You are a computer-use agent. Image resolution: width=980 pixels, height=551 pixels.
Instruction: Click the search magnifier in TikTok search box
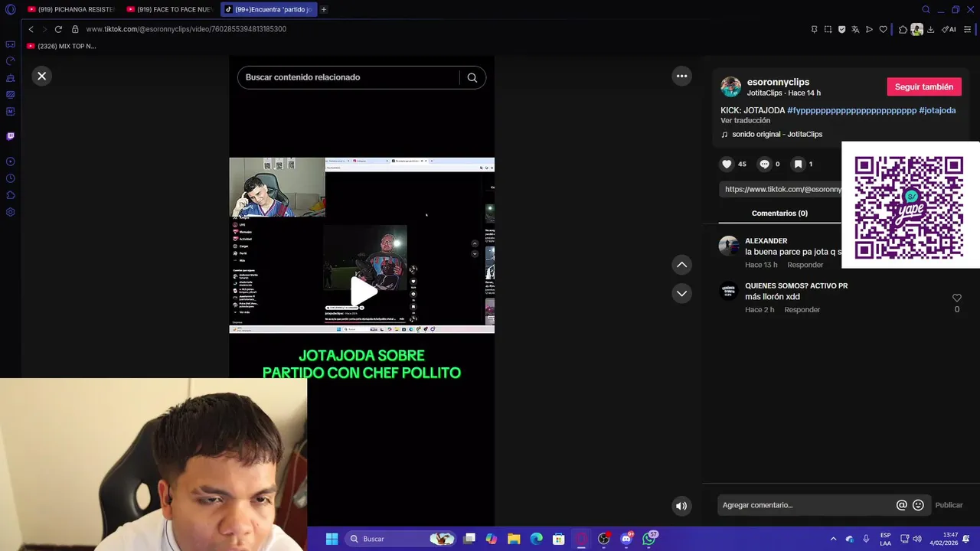(472, 77)
